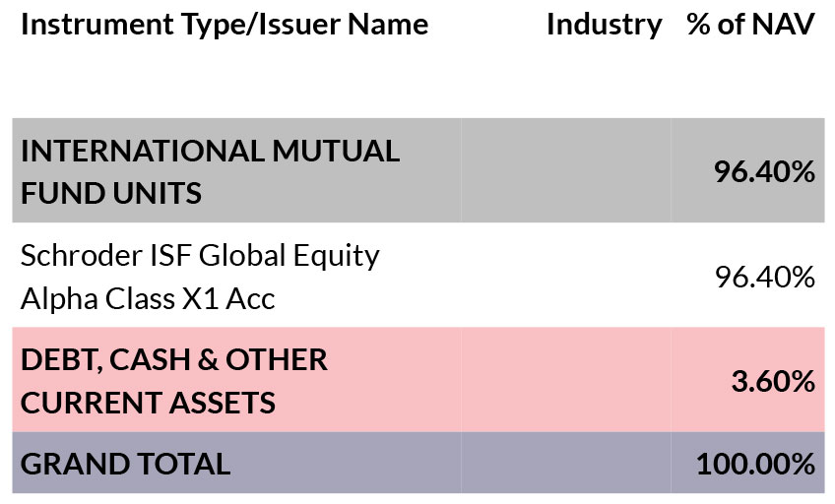Click the text 'CURRENT ASSETS' in pink row

tap(148, 403)
